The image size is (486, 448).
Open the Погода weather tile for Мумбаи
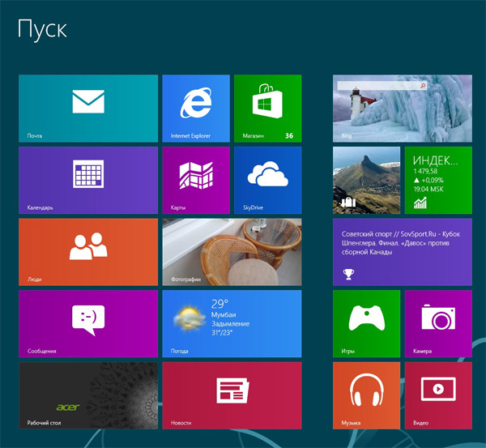point(232,323)
